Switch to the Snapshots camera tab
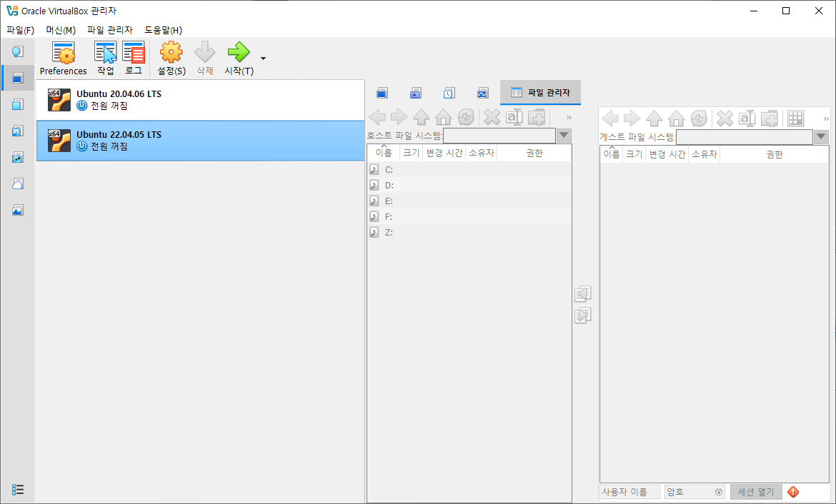Screen dimensions: 836x504 (415, 94)
